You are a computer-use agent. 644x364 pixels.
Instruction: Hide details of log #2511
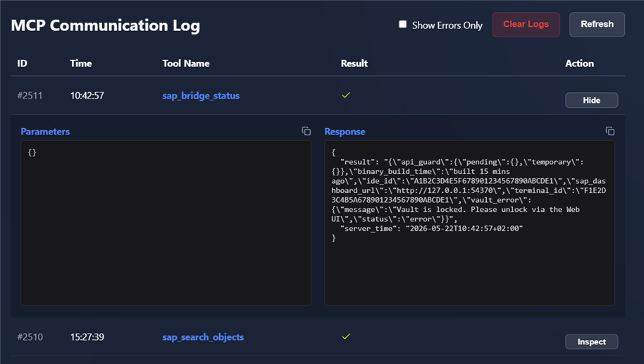coord(591,100)
